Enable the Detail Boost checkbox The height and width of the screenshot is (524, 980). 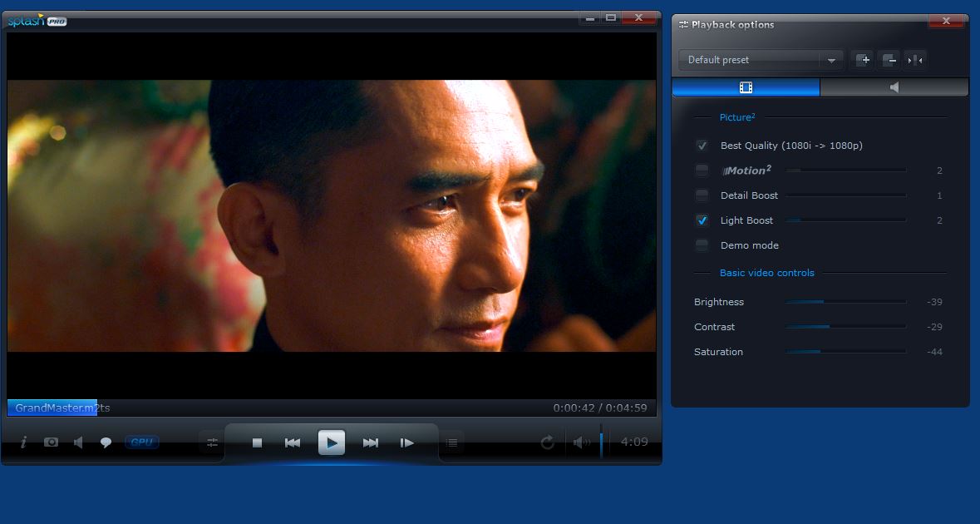coord(702,195)
